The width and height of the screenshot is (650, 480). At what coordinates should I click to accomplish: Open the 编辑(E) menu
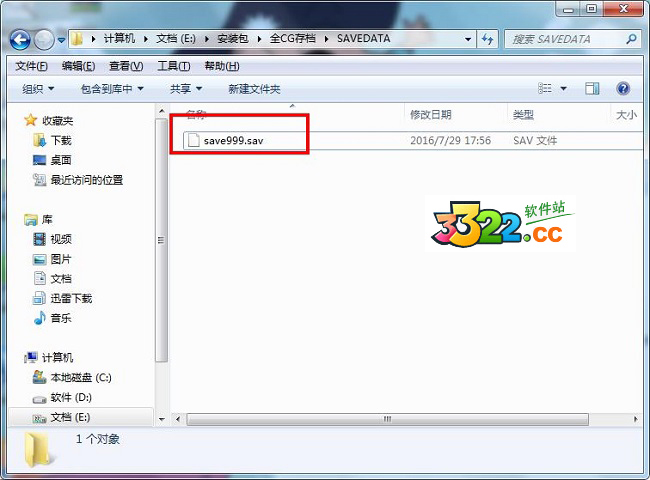[x=78, y=66]
